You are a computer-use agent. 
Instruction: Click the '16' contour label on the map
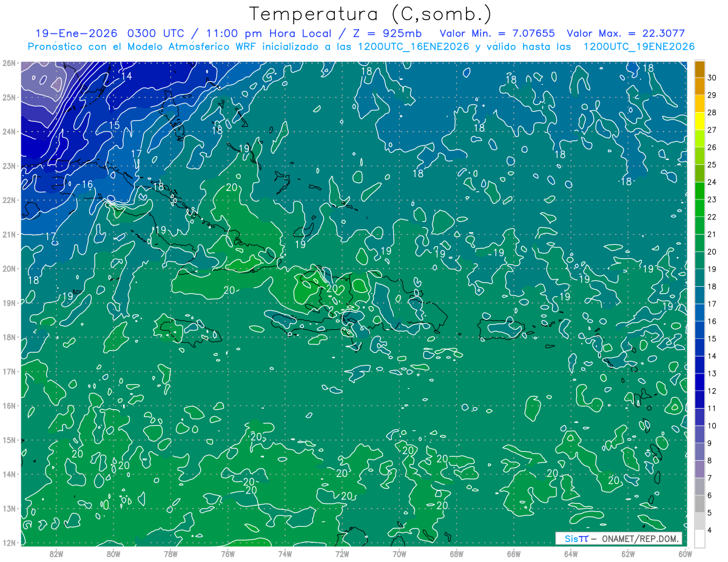[87, 184]
